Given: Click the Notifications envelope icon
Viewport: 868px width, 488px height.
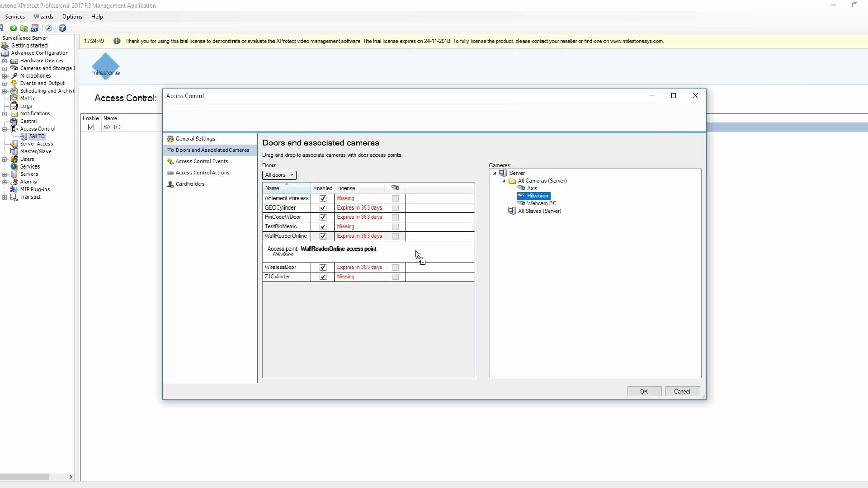Looking at the screenshot, I should point(14,114).
